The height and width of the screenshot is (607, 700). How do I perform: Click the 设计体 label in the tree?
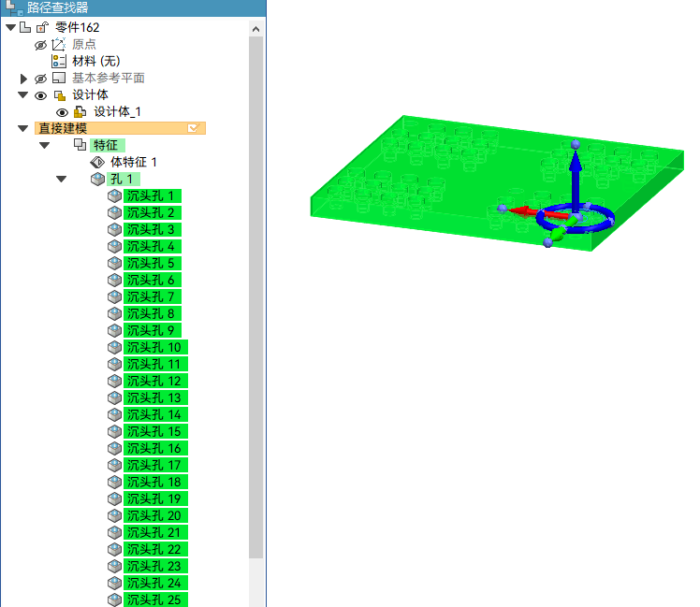(x=90, y=95)
